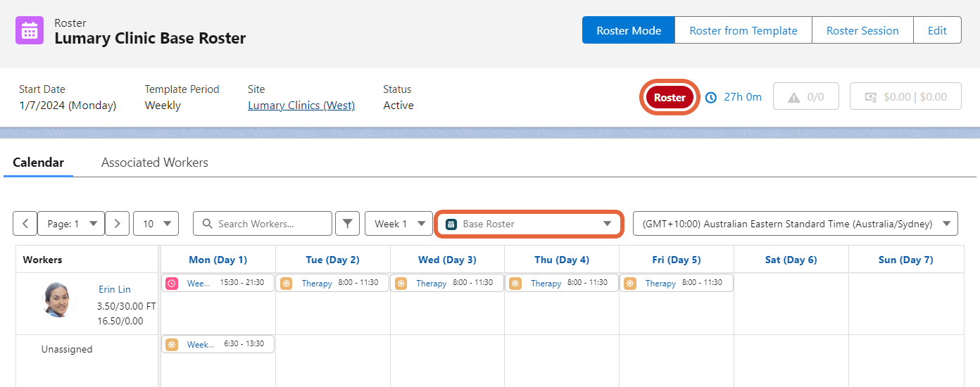Click the filter funnel icon
Image resolution: width=980 pixels, height=387 pixels.
pos(347,224)
